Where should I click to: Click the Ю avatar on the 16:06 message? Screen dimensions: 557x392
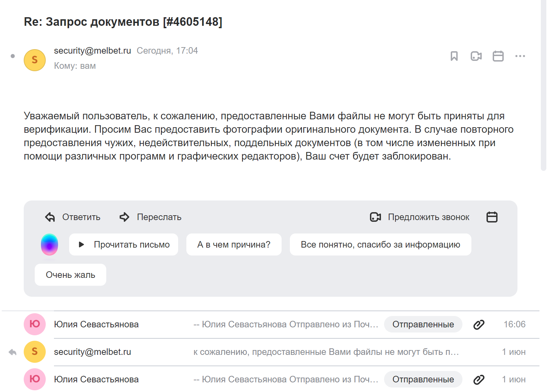tap(35, 324)
